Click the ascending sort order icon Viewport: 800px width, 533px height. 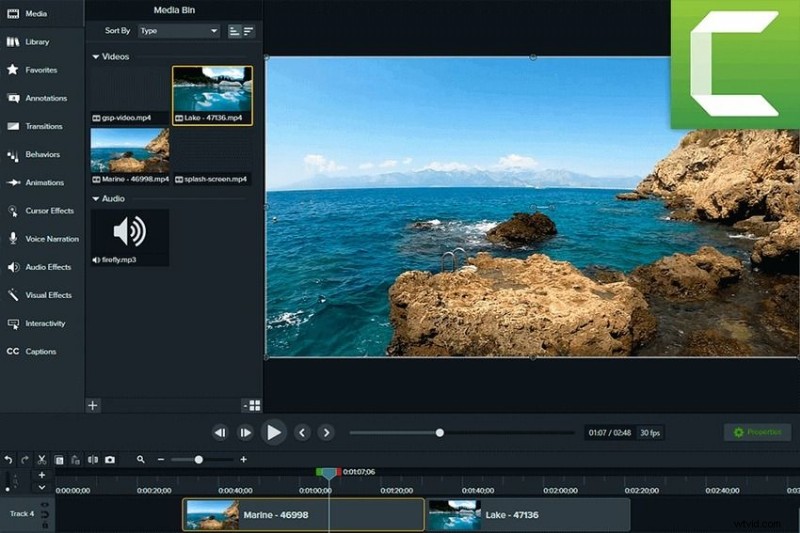tap(234, 31)
